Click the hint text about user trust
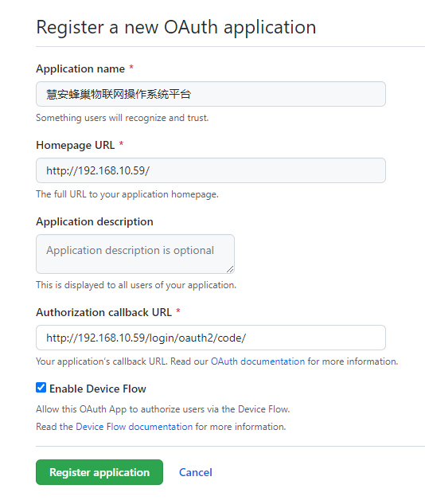 [x=122, y=118]
